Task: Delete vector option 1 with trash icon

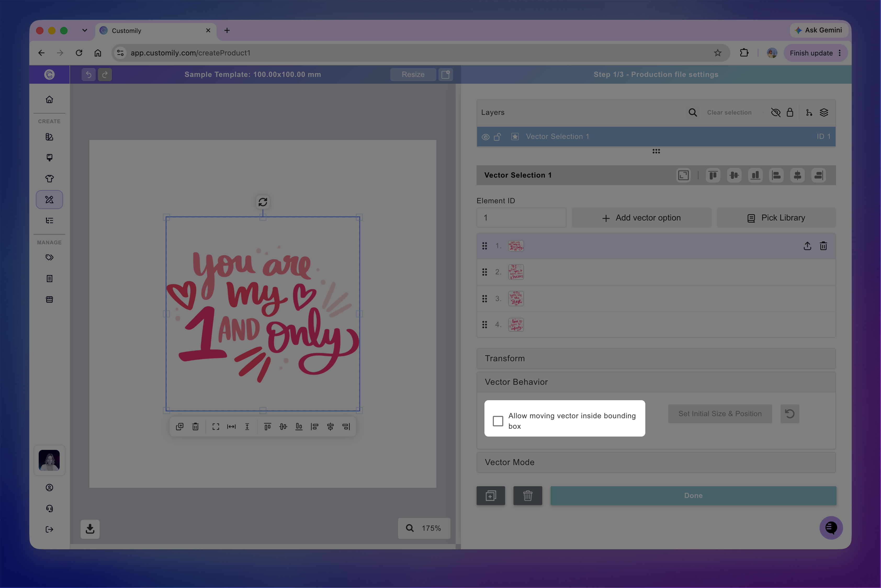Action: click(823, 246)
